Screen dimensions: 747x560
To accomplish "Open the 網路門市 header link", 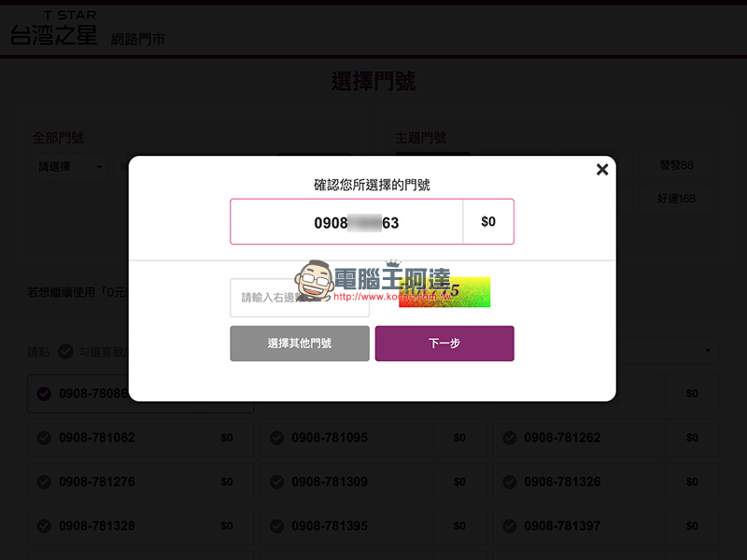I will [137, 40].
